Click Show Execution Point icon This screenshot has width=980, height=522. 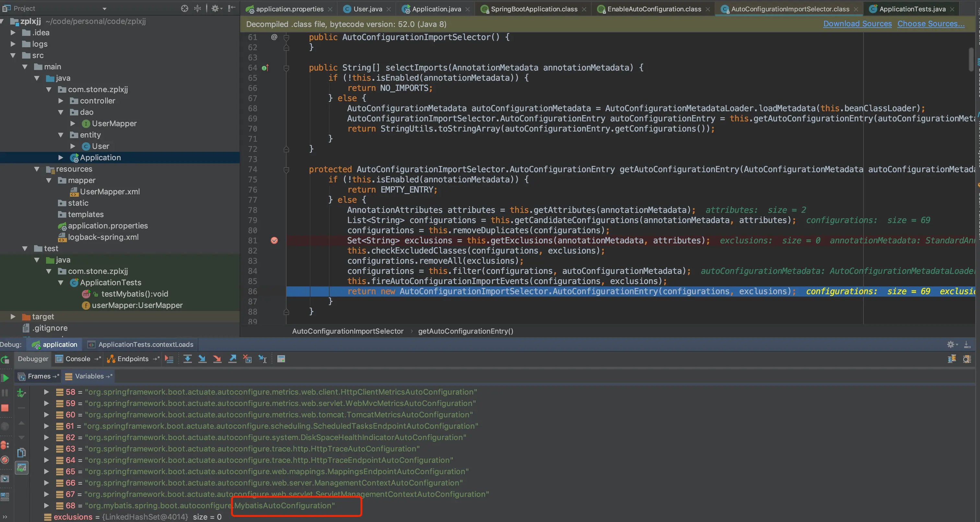(169, 359)
